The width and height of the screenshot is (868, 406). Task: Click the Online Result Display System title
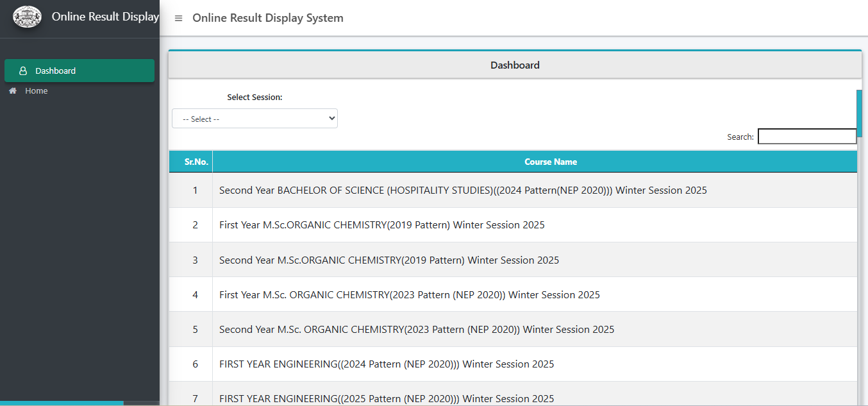coord(267,18)
